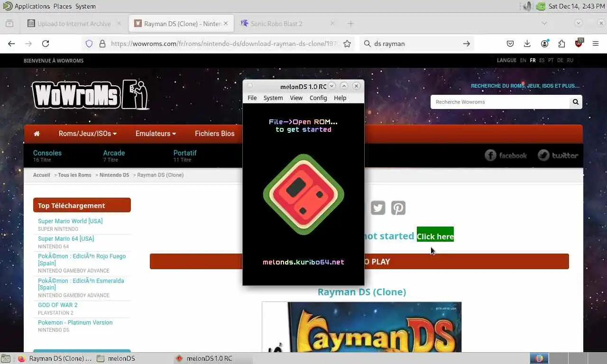Click the Firefox View icon left of tabs
This screenshot has height=364, width=607.
tap(9, 24)
